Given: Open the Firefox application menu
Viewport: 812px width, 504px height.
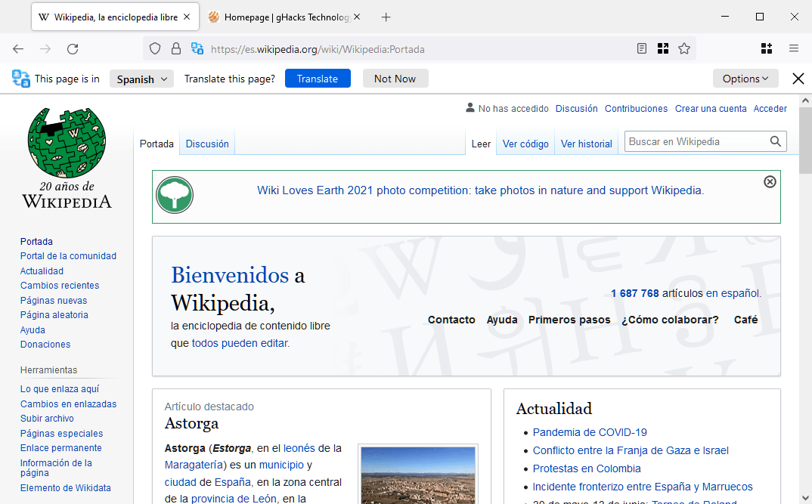Looking at the screenshot, I should coord(793,48).
